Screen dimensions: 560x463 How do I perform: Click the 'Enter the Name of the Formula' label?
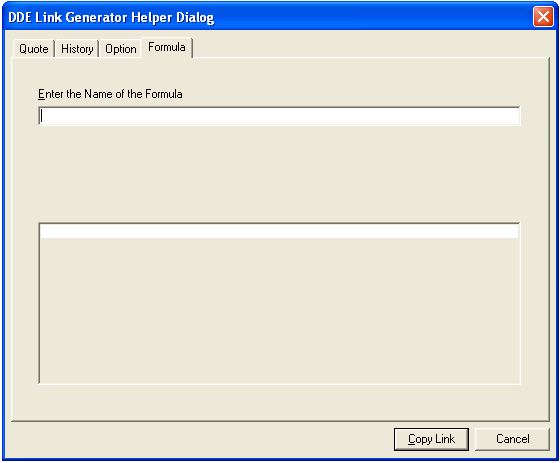coord(110,94)
